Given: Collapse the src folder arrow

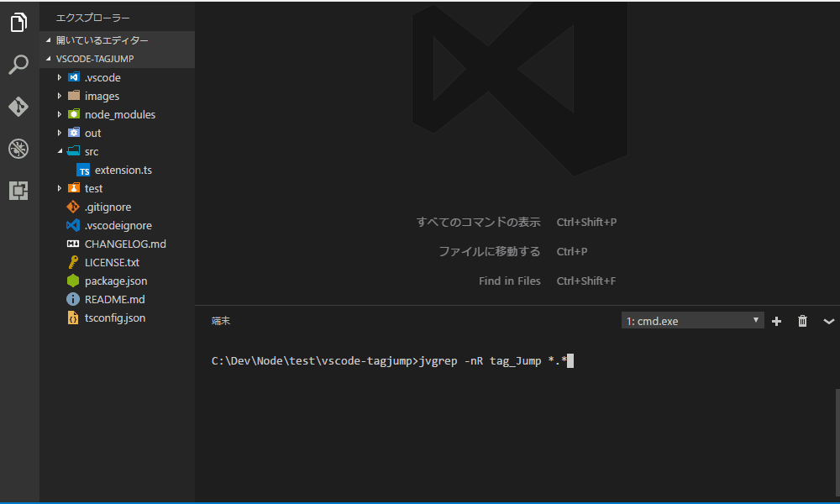Looking at the screenshot, I should (60, 151).
